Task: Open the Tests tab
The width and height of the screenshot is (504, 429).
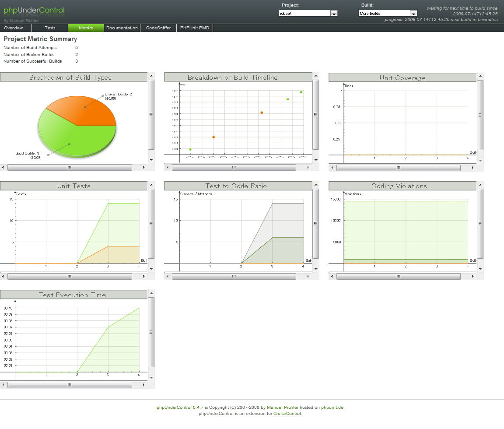Action: [50, 28]
